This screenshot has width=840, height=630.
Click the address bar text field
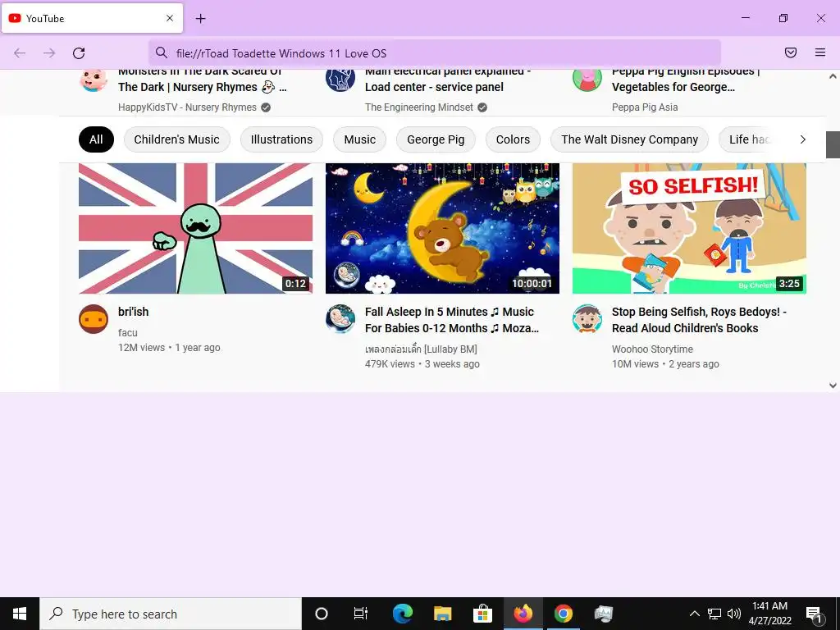coord(434,53)
